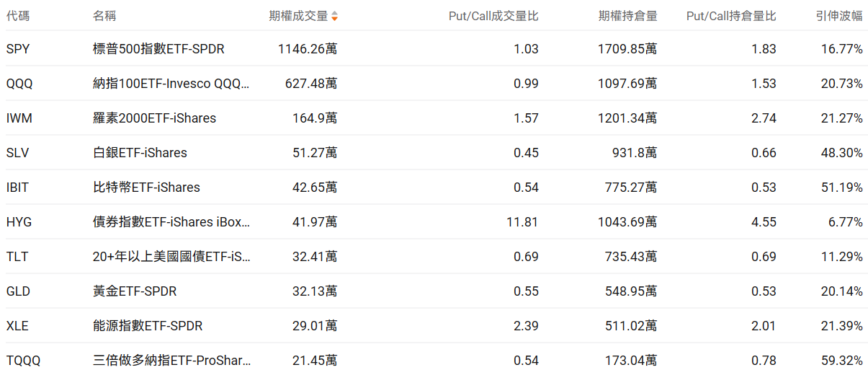Screen dimensions: 868x370
Task: Select the IWM ticker code
Action: click(x=19, y=118)
